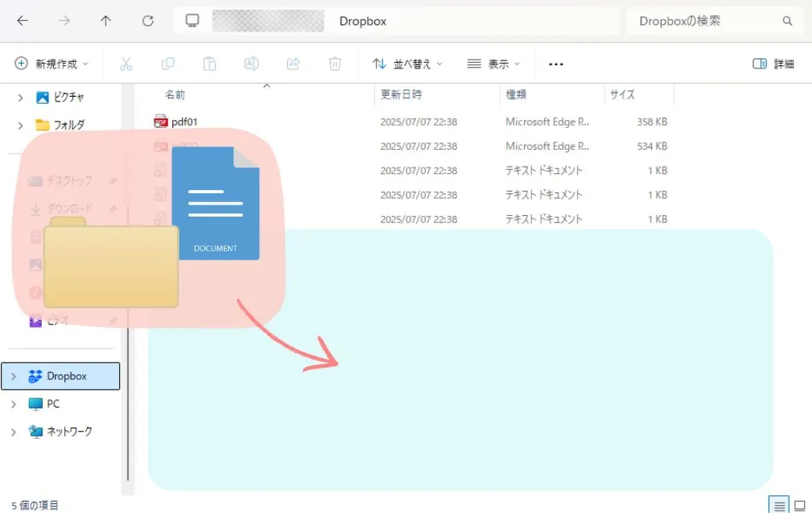The image size is (812, 513).
Task: Click the Delete trash icon
Action: pyautogui.click(x=335, y=64)
